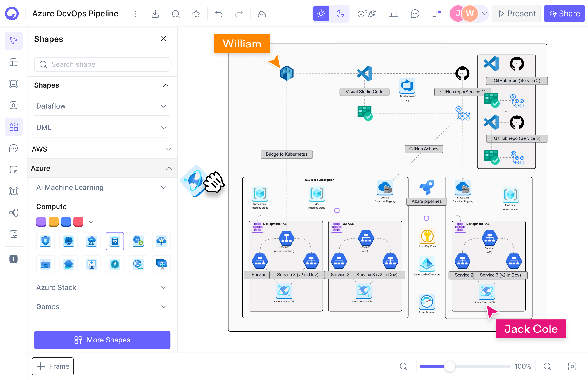
Task: Open the color palette dropdown chevron
Action: point(91,222)
